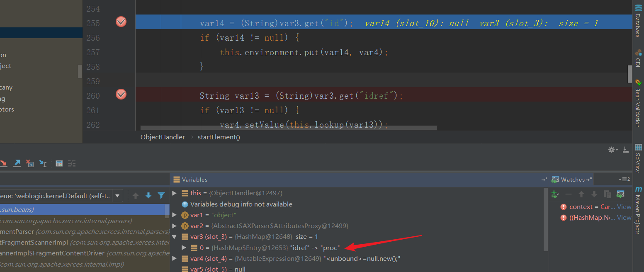
Task: Click the ObjectHandler breadcrumb
Action: tap(163, 137)
